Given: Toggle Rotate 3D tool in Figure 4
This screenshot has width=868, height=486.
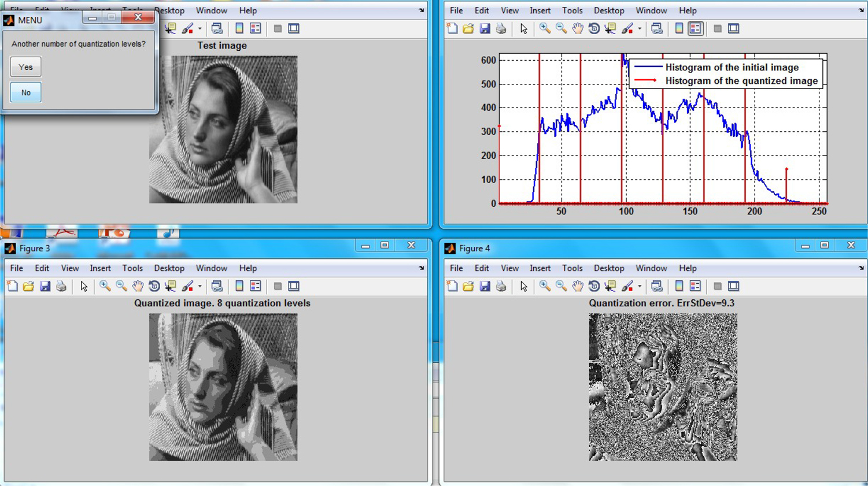Looking at the screenshot, I should coord(593,286).
